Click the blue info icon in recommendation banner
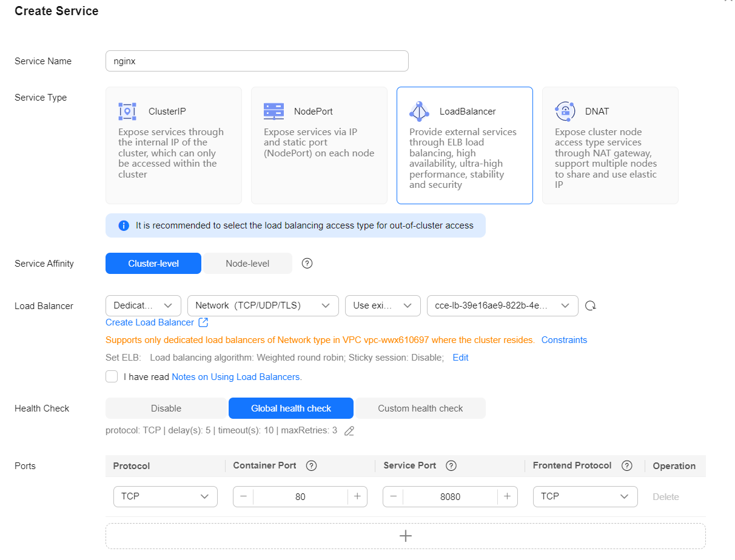The image size is (735, 560). (124, 225)
